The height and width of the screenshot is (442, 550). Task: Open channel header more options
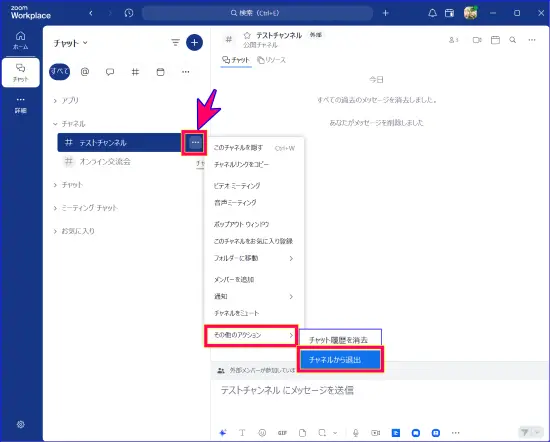pos(532,40)
